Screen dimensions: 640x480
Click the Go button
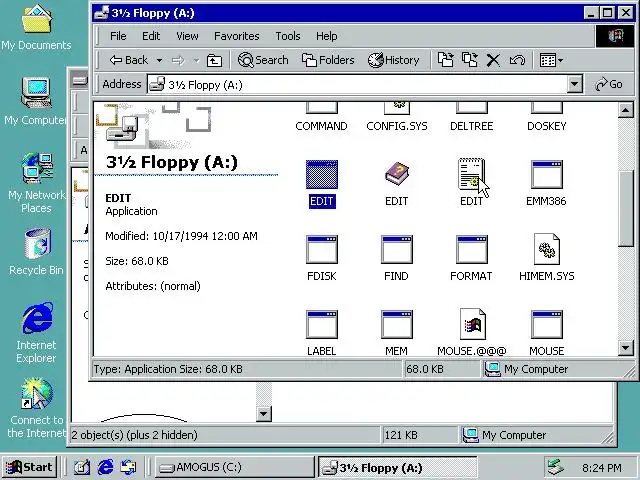pyautogui.click(x=609, y=84)
